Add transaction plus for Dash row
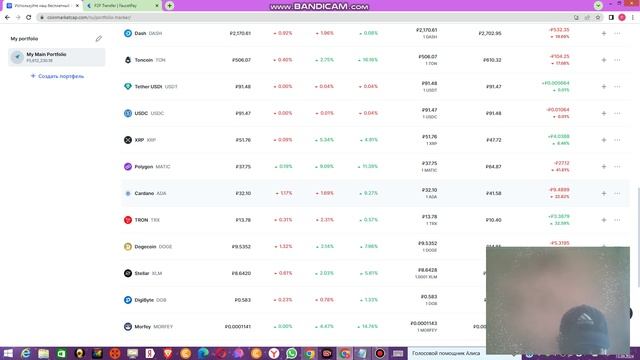This screenshot has height=360, width=640. click(x=604, y=33)
